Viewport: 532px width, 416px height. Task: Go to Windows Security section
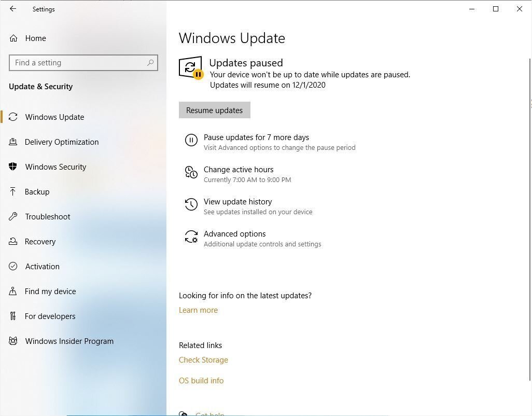pyautogui.click(x=55, y=167)
